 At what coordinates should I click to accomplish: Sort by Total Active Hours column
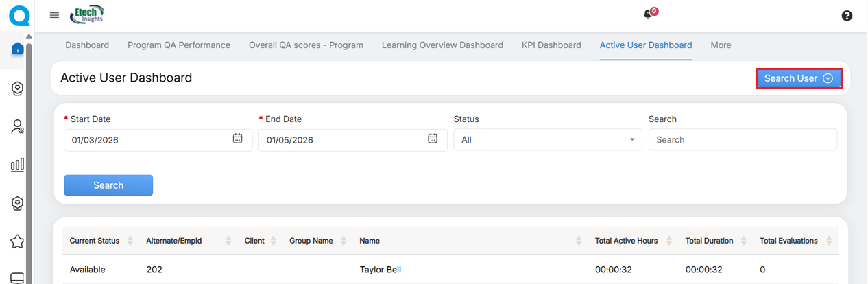point(667,241)
